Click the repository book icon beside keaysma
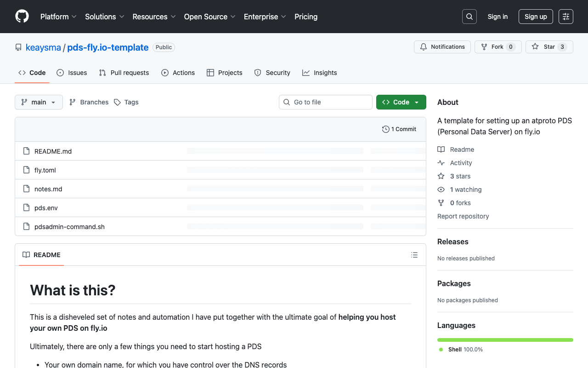588x368 pixels. (18, 47)
